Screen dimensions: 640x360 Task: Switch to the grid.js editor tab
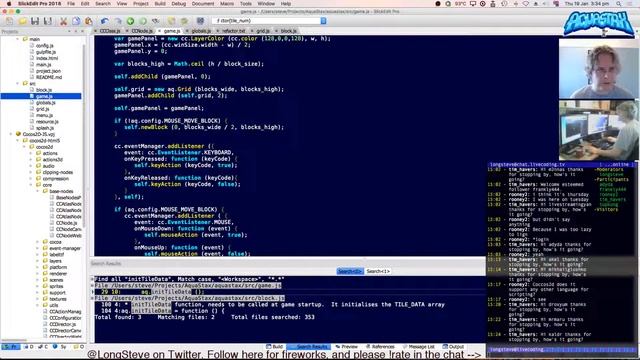(x=262, y=31)
